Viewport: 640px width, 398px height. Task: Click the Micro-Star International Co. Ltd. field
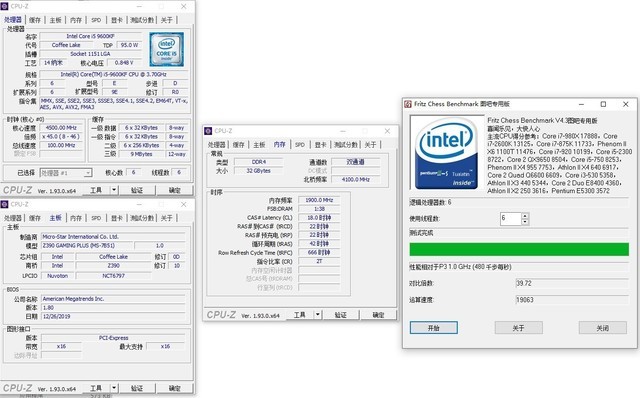(x=113, y=237)
